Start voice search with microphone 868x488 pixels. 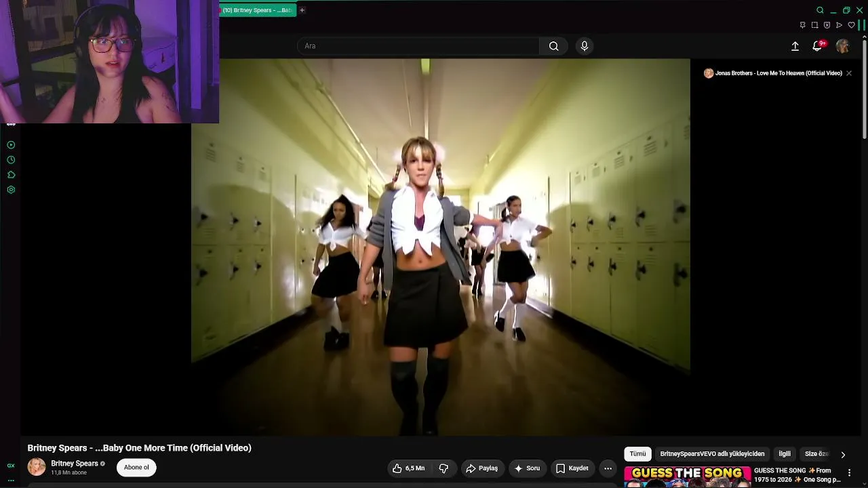tap(585, 46)
